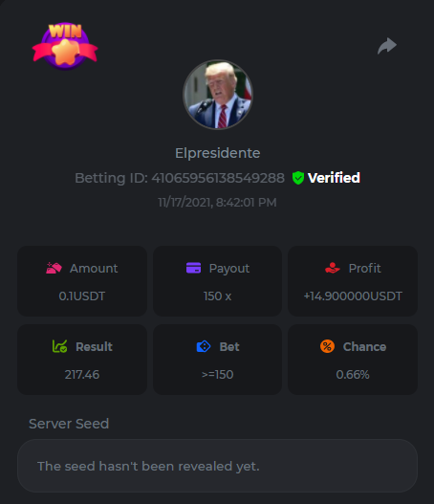Click the purple Payout card icon

point(193,268)
